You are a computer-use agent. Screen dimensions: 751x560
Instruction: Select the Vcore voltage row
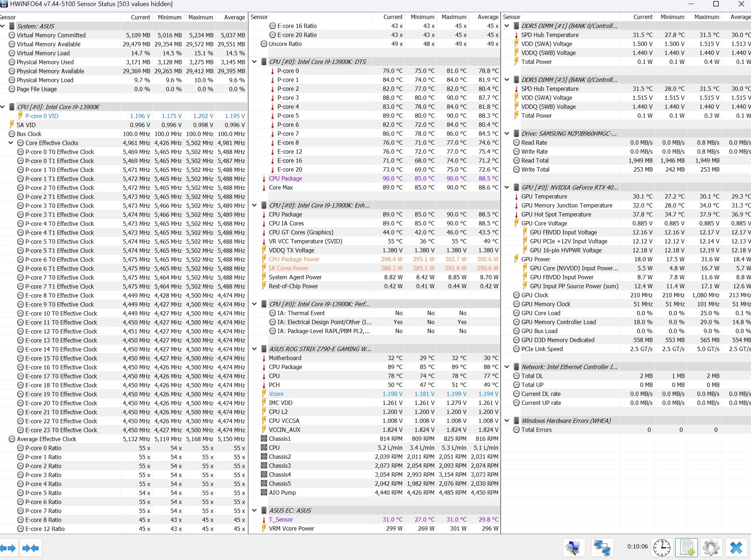coord(276,394)
